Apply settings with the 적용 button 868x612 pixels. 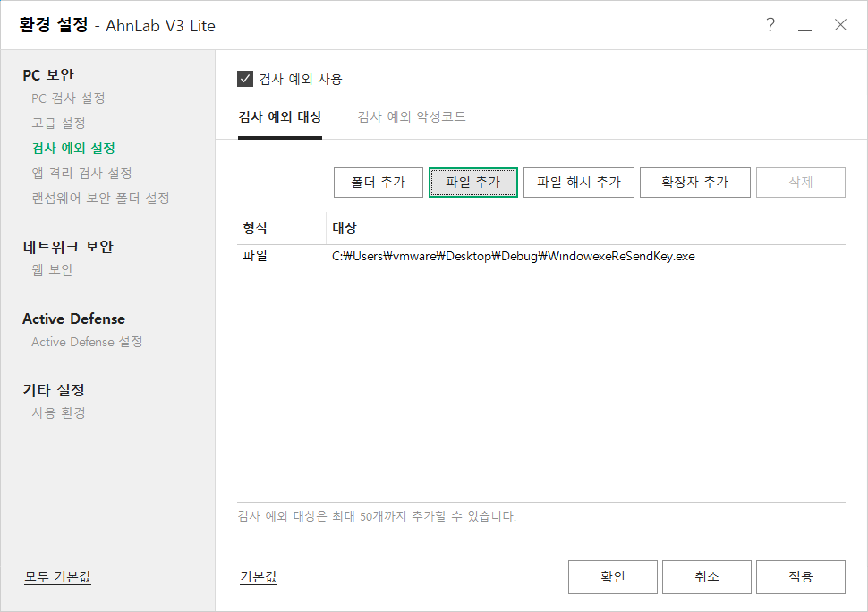pos(801,577)
